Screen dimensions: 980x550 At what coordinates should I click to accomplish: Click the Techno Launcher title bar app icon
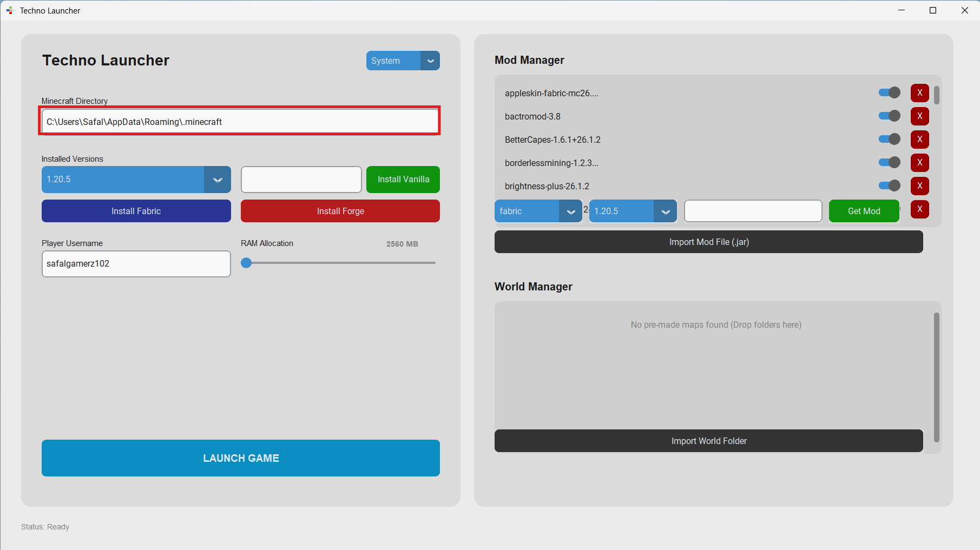pyautogui.click(x=9, y=10)
